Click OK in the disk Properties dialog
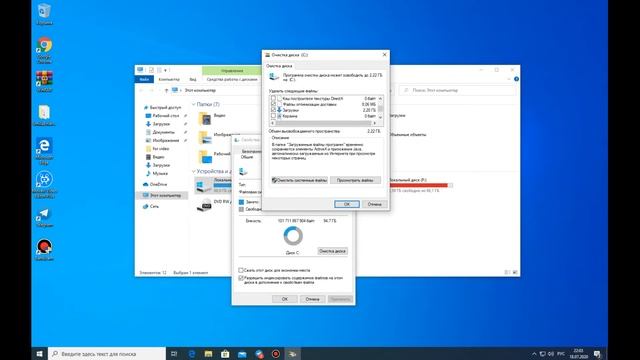This screenshot has width=640, height=360. [x=284, y=299]
